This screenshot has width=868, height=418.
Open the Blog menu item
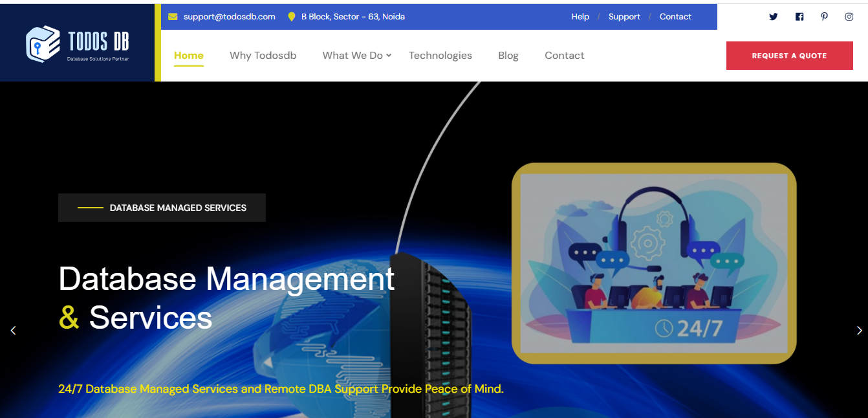click(x=508, y=56)
